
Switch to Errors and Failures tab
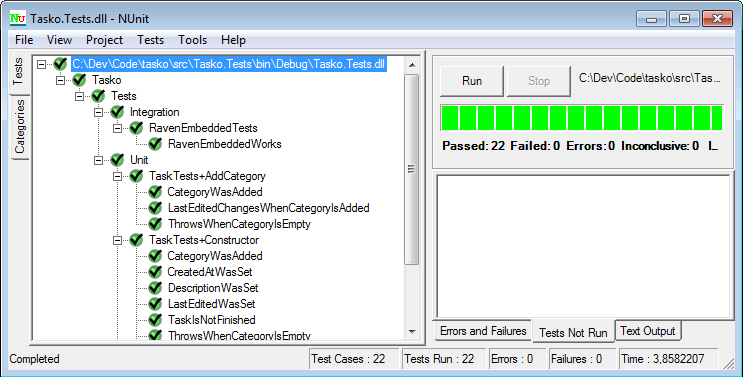(x=483, y=331)
